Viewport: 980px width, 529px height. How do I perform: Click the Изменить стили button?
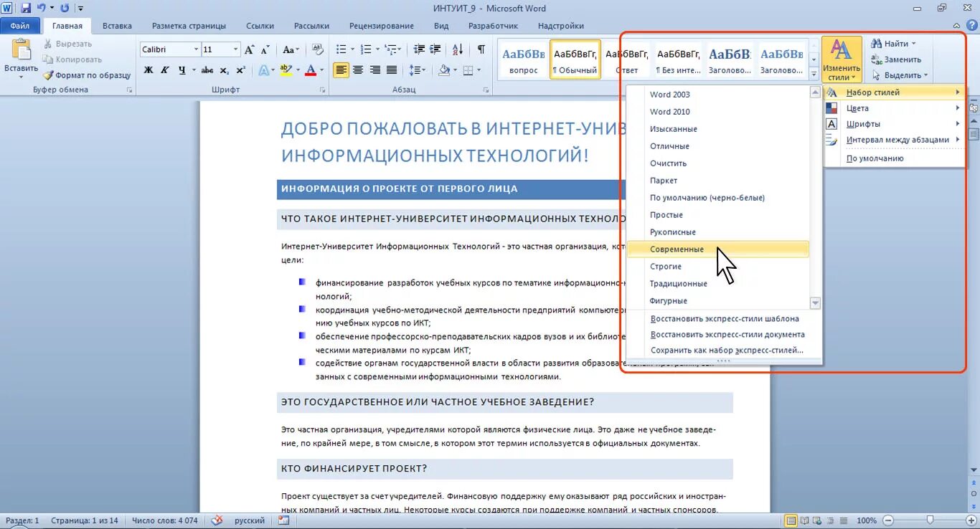click(842, 60)
